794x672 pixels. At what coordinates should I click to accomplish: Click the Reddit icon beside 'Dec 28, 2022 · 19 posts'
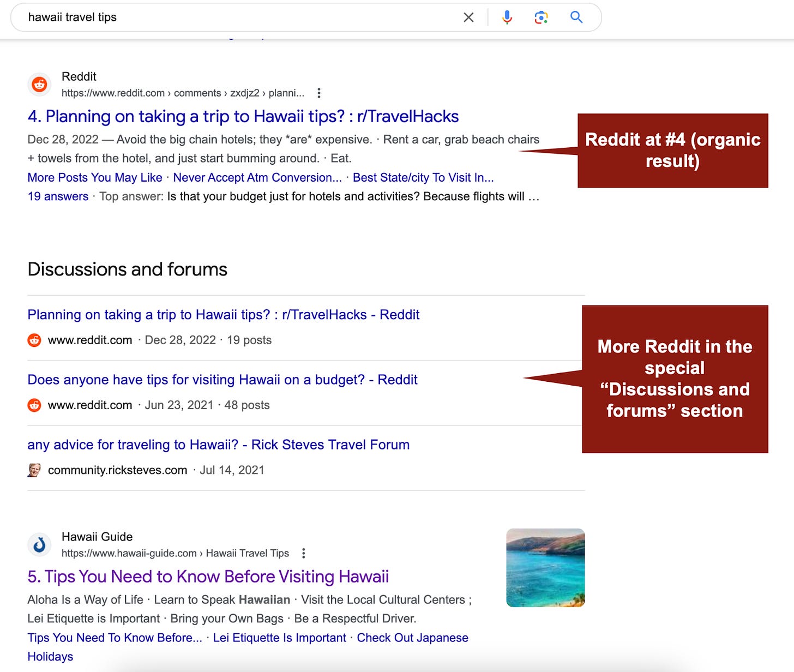tap(34, 340)
